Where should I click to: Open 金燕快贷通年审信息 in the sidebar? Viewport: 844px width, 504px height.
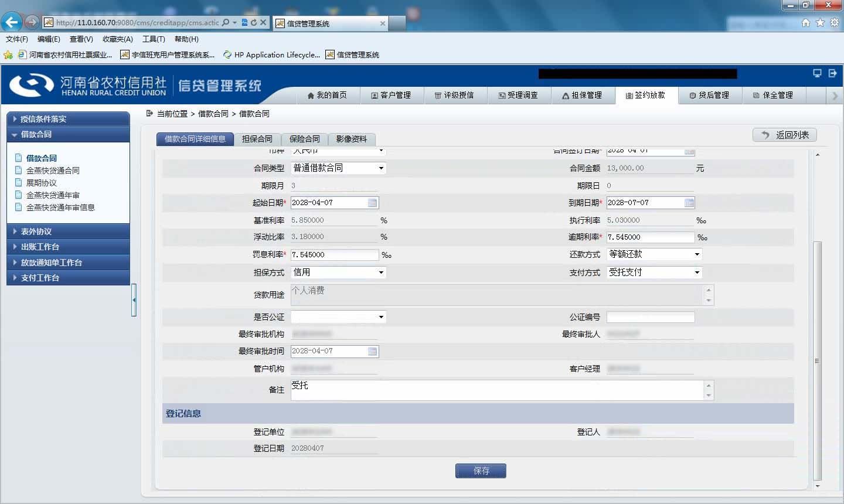coord(60,207)
